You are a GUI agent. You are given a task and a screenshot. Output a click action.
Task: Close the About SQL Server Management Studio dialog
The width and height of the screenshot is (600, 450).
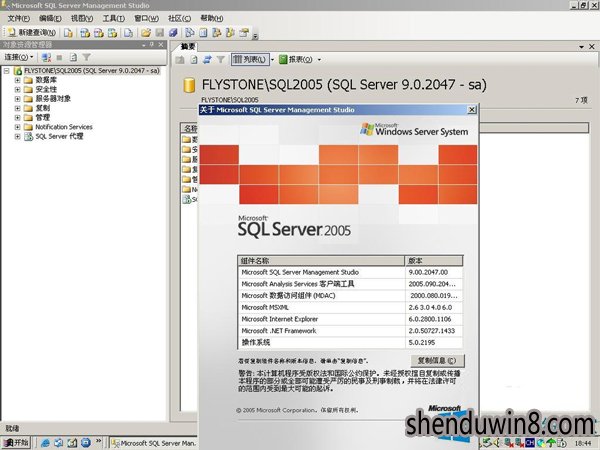click(x=472, y=110)
